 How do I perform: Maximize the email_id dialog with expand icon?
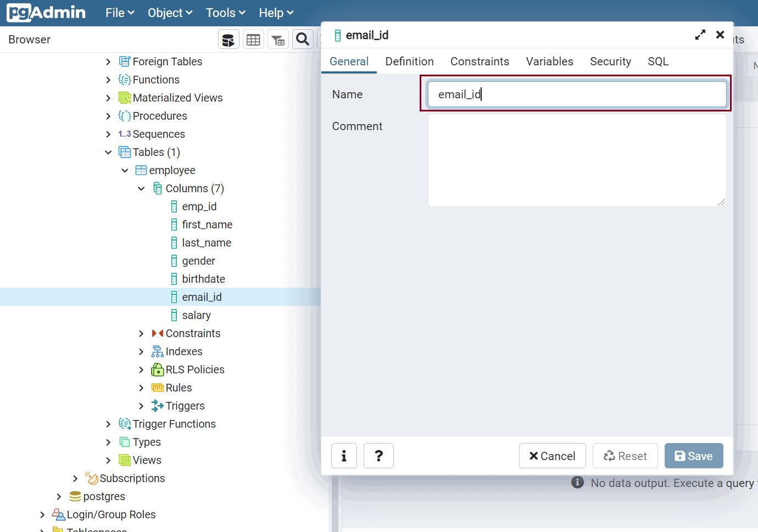pos(700,35)
